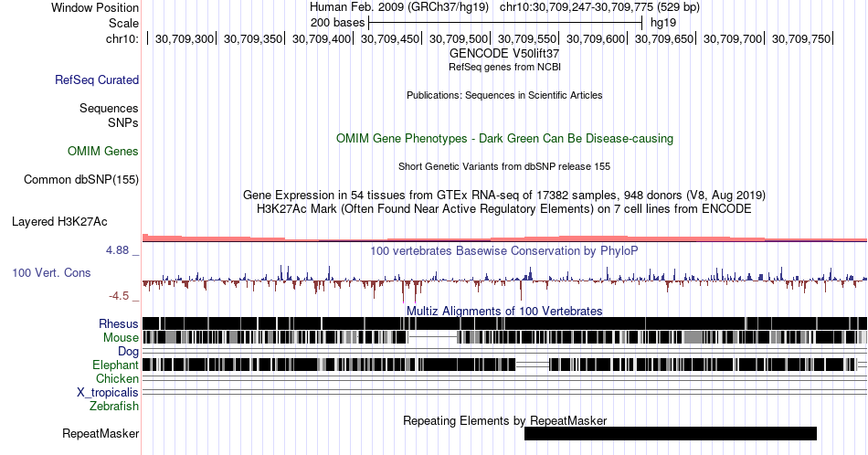Image resolution: width=868 pixels, height=455 pixels.
Task: Click Repeating Elements by RepeatMasker title
Action: [504, 420]
